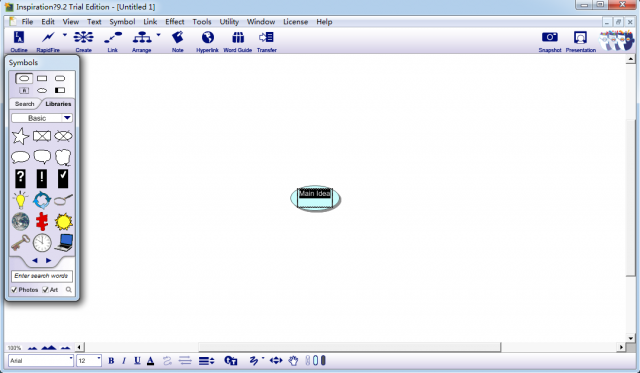The height and width of the screenshot is (373, 640).
Task: Insert the oval speech bubble symbol
Action: click(20, 157)
